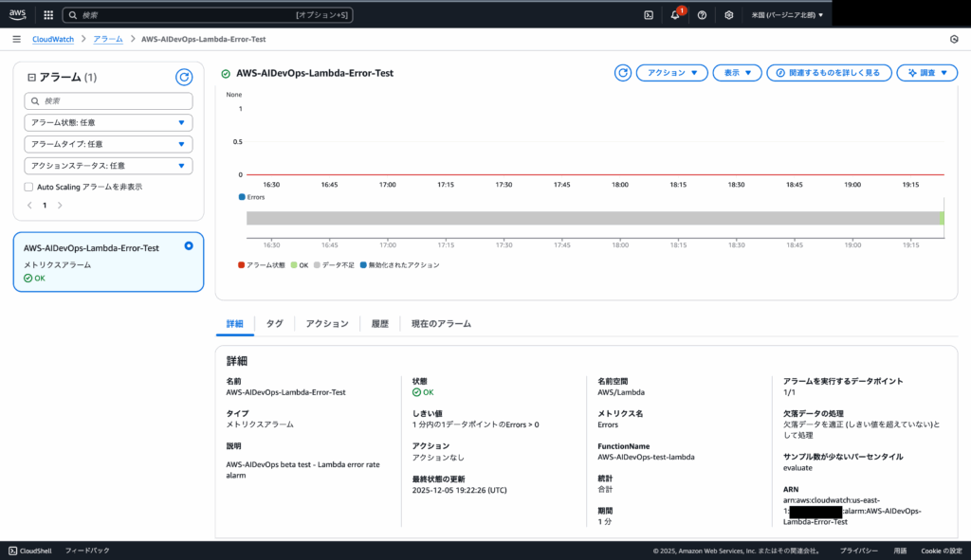Refresh the alarm graph view
Viewport: 971px width, 560px height.
623,73
